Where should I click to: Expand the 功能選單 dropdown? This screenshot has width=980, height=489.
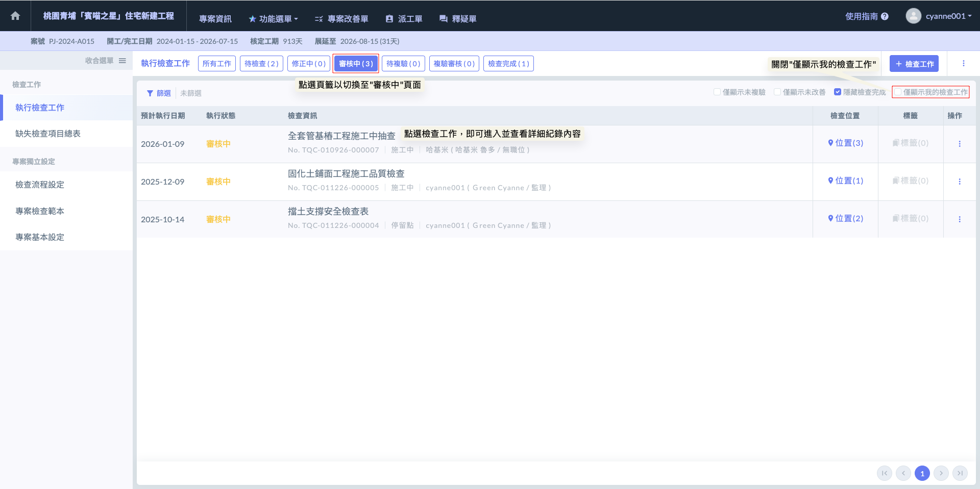pyautogui.click(x=273, y=19)
